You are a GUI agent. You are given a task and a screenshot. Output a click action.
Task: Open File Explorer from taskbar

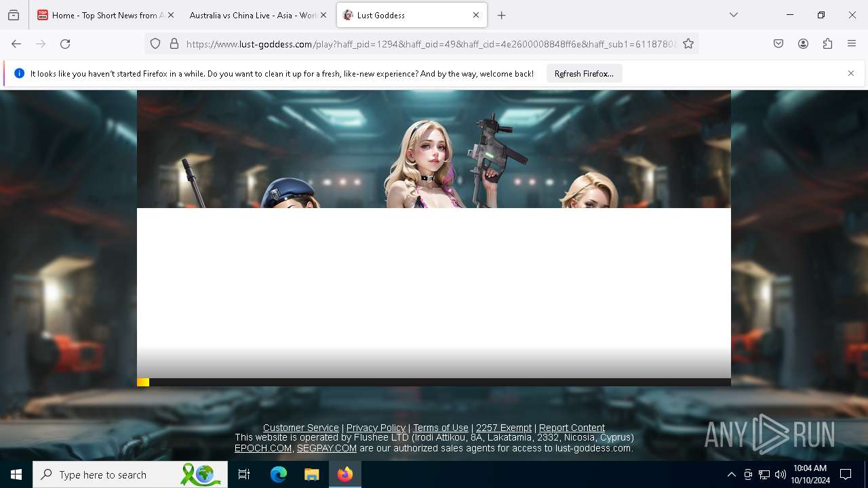coord(312,474)
